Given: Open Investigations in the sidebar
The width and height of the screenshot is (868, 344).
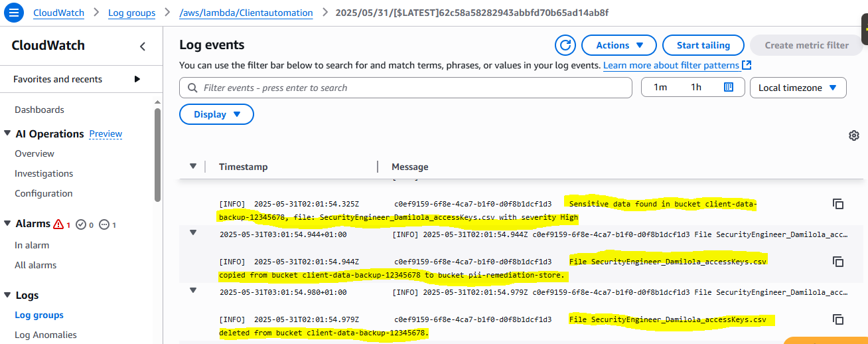Looking at the screenshot, I should tap(44, 173).
